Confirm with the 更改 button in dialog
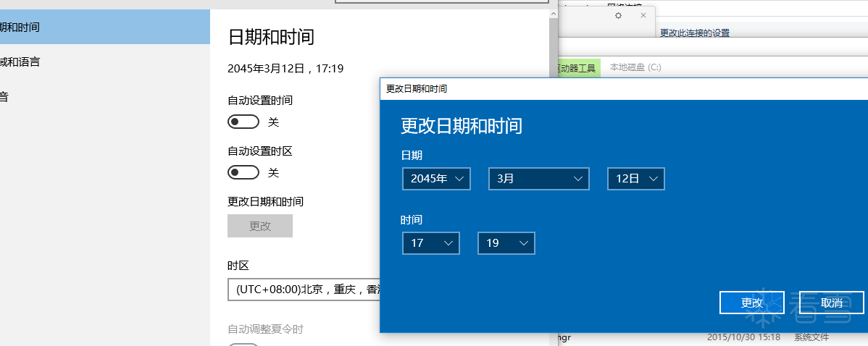 click(752, 303)
